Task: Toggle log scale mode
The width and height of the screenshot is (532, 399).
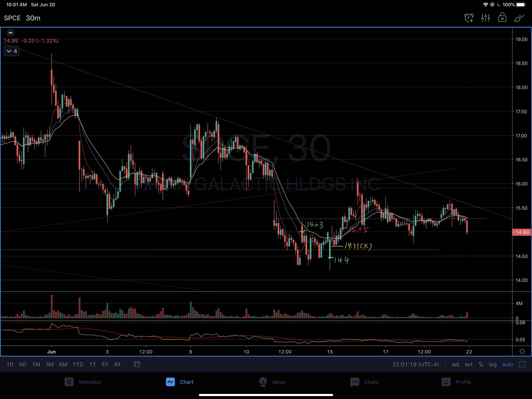Action: 492,364
